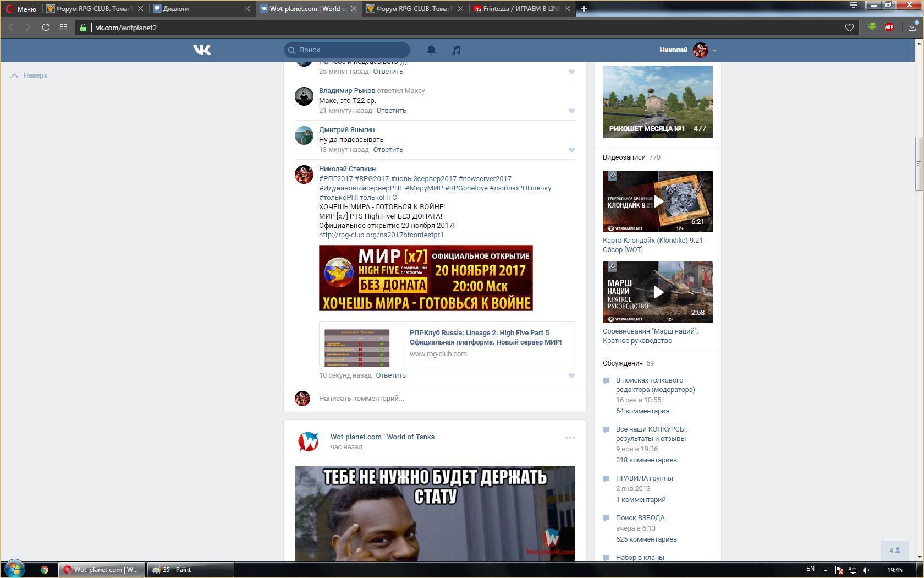
Task: Click the page vertical scrollbar thumb
Action: click(x=919, y=163)
